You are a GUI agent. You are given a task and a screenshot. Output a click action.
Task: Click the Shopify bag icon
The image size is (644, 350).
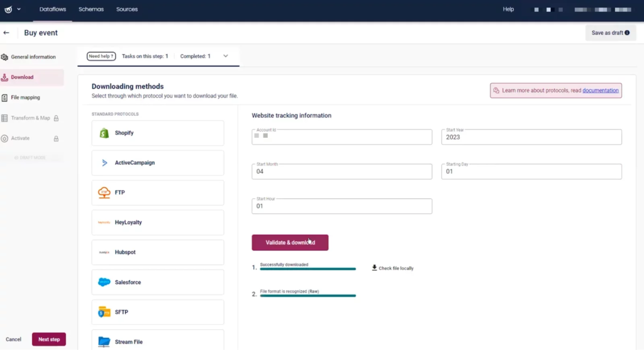(104, 133)
